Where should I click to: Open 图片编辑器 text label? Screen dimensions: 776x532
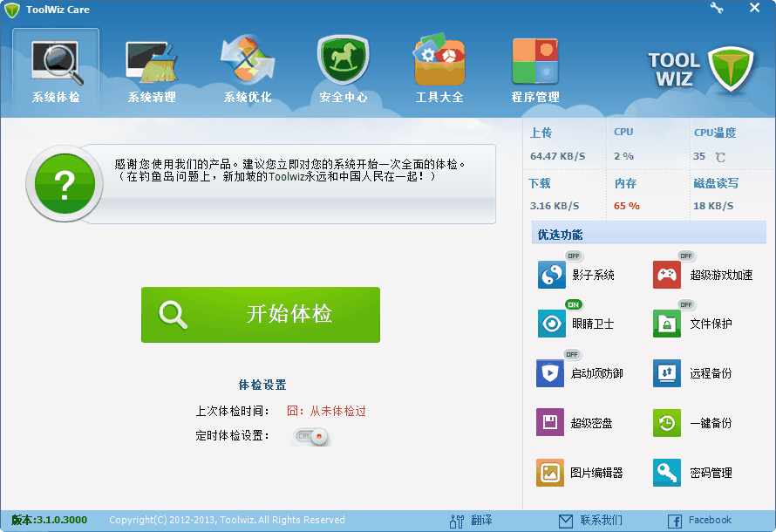pos(596,473)
